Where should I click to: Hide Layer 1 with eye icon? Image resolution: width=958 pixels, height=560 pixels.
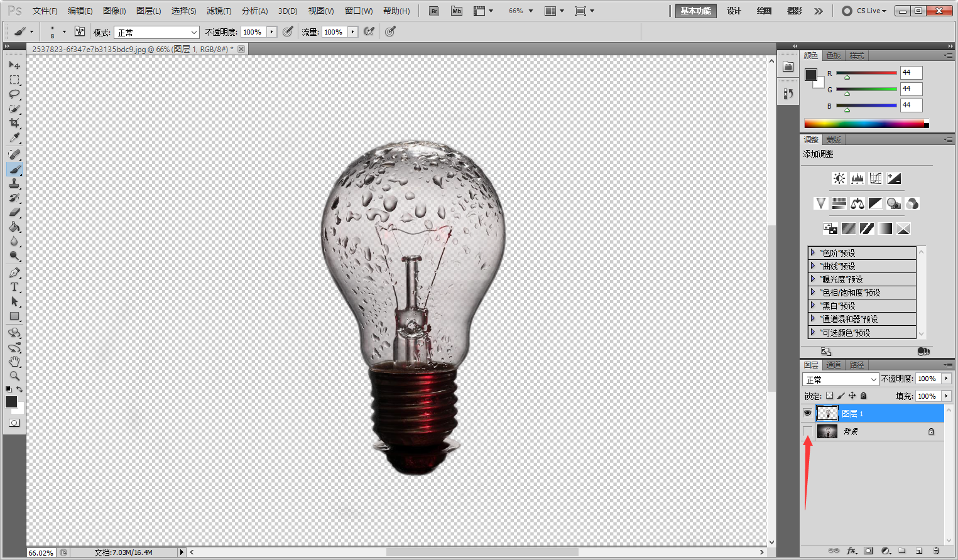point(807,413)
